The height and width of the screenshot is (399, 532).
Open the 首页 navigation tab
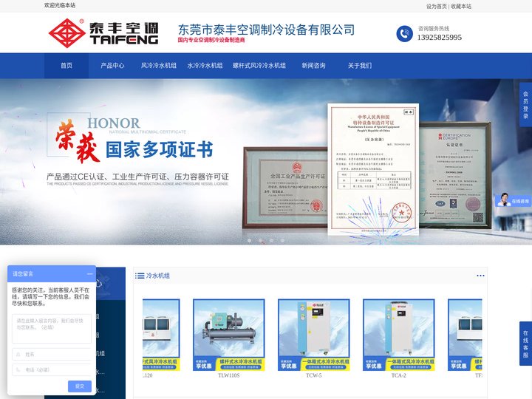(66, 66)
